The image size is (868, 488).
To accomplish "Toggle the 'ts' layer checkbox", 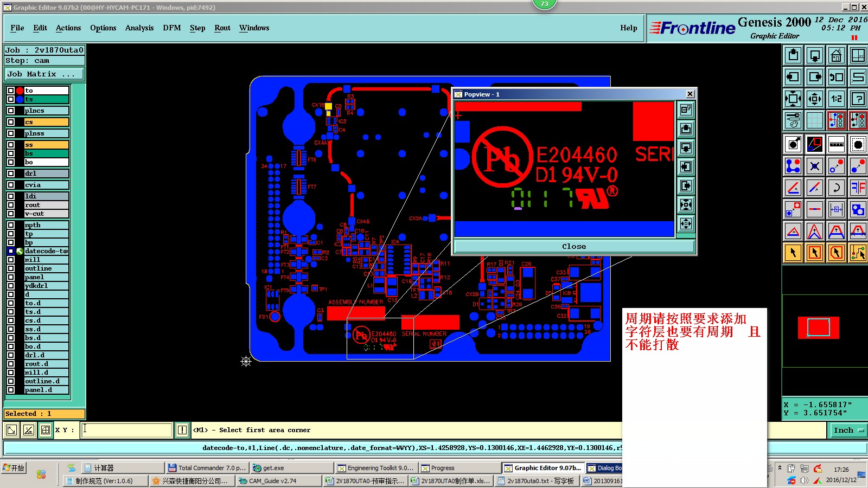I will (11, 99).
